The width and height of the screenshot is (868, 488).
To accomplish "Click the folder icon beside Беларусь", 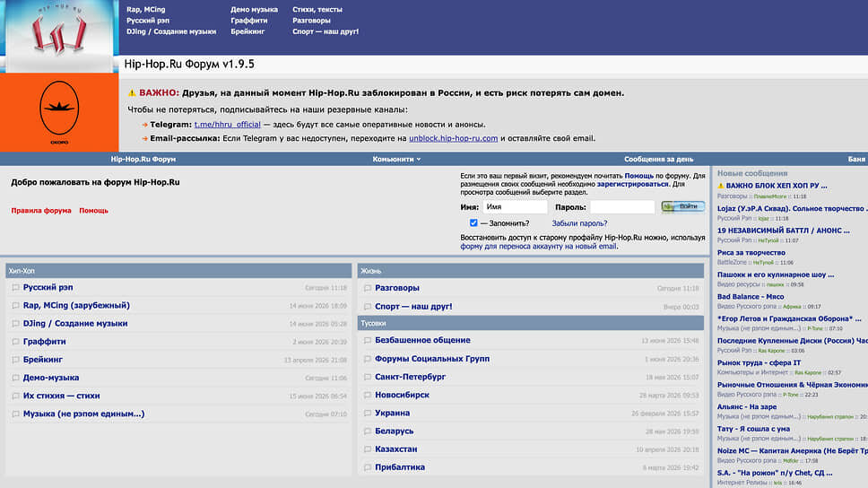I will click(368, 431).
